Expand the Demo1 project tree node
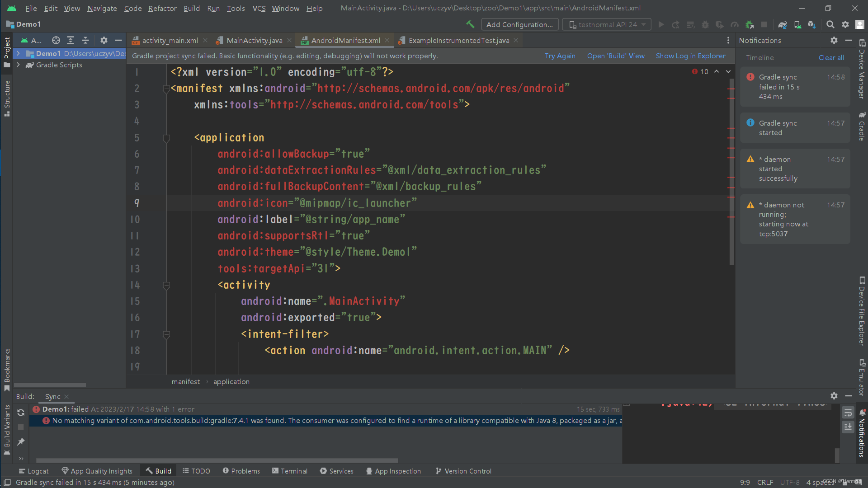This screenshot has width=868, height=488. 18,53
